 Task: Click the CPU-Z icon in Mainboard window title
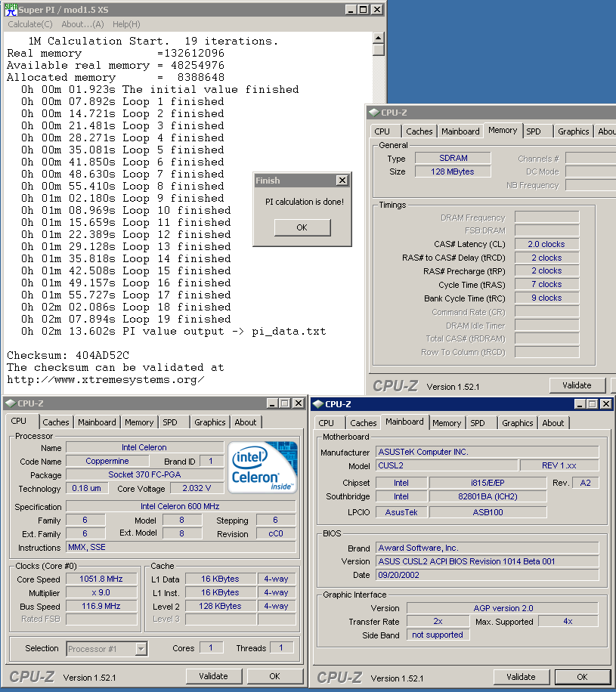pyautogui.click(x=317, y=404)
